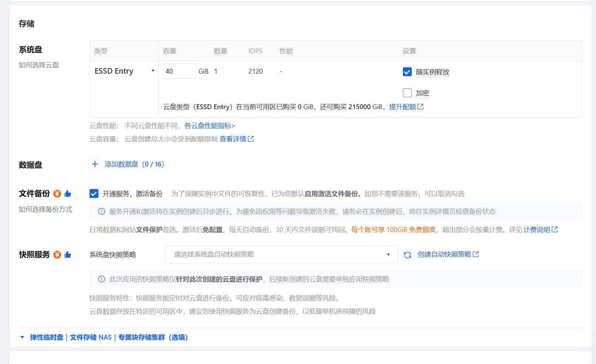The height and width of the screenshot is (364, 596).
Task: Open 查看详情 link
Action: click(233, 139)
